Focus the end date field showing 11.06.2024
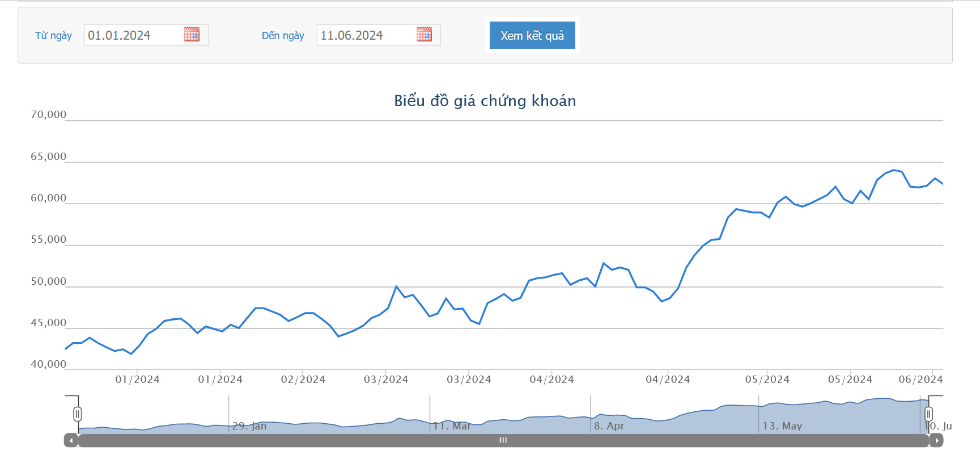Viewport: 980px width, 455px height. pos(366,35)
